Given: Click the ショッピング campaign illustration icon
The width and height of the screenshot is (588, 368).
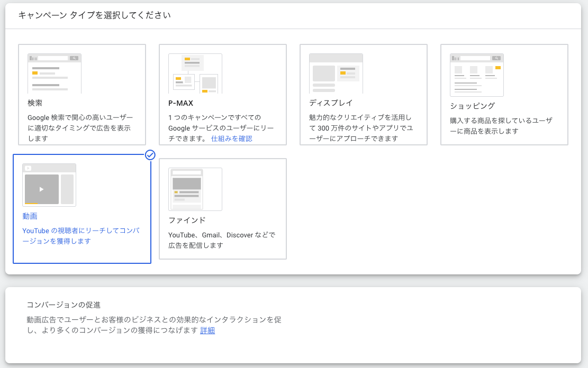Looking at the screenshot, I should click(476, 75).
